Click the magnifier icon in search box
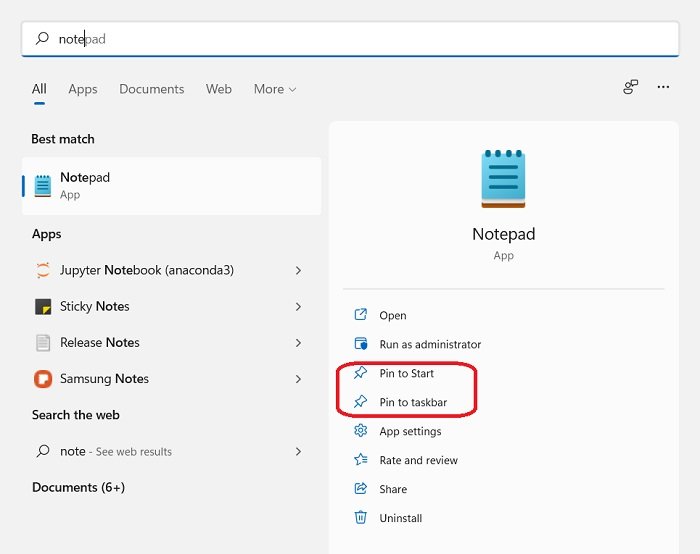700x554 pixels. point(42,39)
